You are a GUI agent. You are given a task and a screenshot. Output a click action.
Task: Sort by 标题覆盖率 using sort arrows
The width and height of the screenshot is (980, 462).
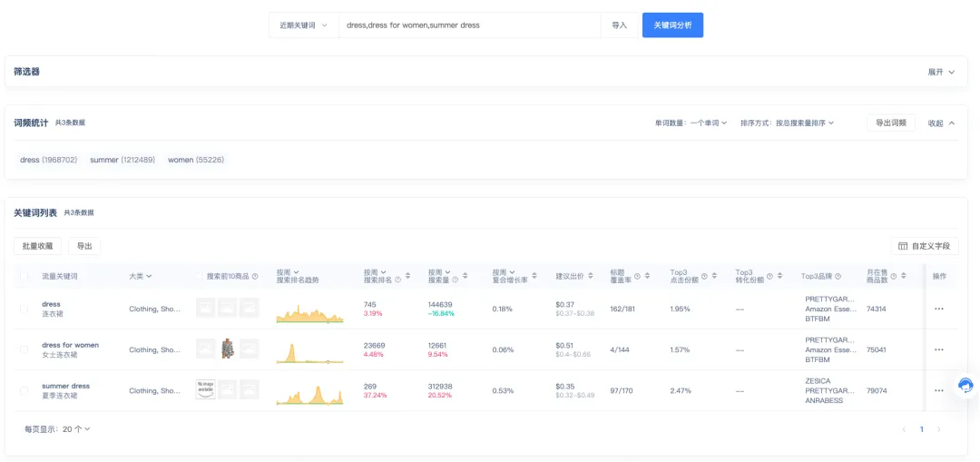coord(647,276)
